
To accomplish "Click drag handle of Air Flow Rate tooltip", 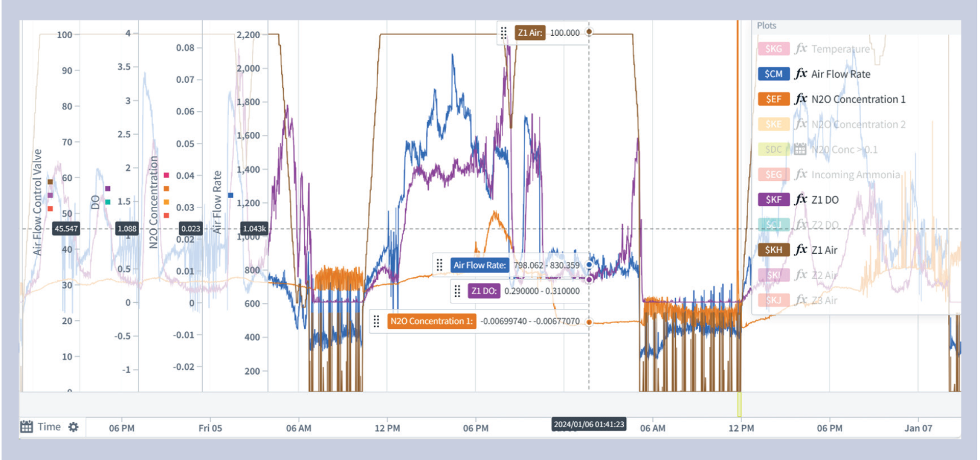I will click(439, 265).
